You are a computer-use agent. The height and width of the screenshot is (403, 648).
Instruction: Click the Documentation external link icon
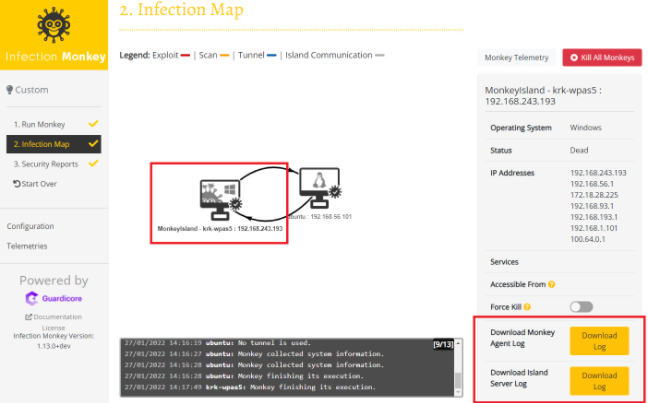[x=29, y=317]
